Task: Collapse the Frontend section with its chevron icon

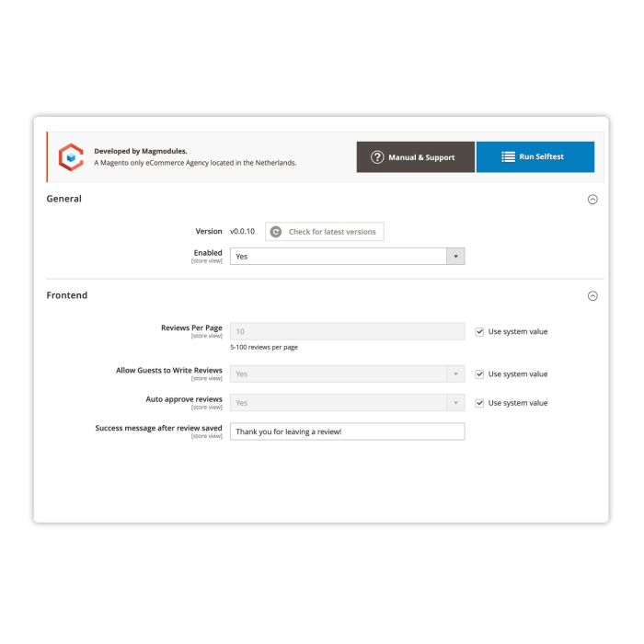Action: (592, 296)
